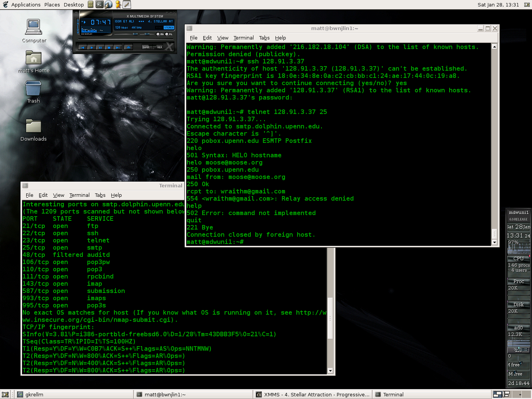Stop playback in XMMS

click(x=109, y=47)
